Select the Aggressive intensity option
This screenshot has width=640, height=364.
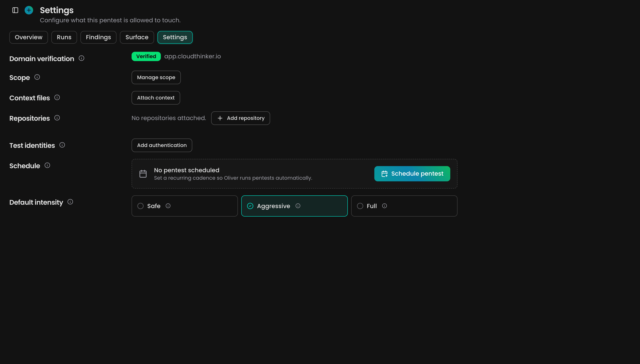(x=294, y=206)
